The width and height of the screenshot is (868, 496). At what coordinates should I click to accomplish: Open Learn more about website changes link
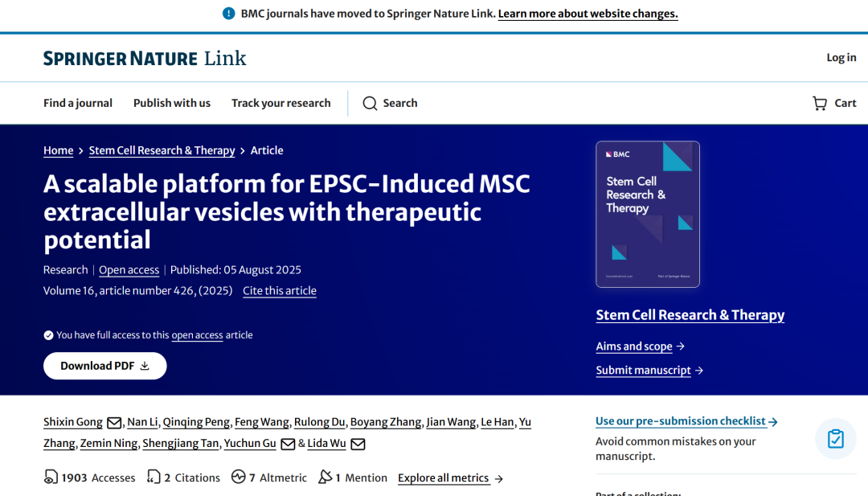(588, 14)
